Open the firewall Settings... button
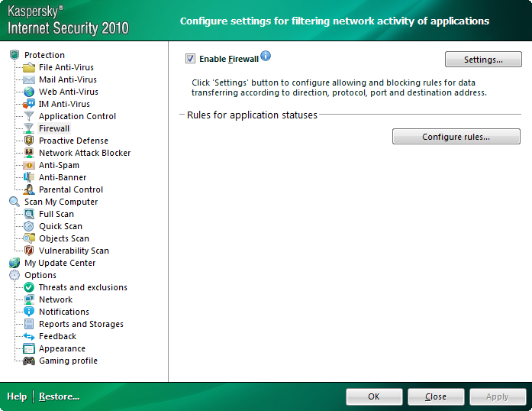 click(x=483, y=60)
